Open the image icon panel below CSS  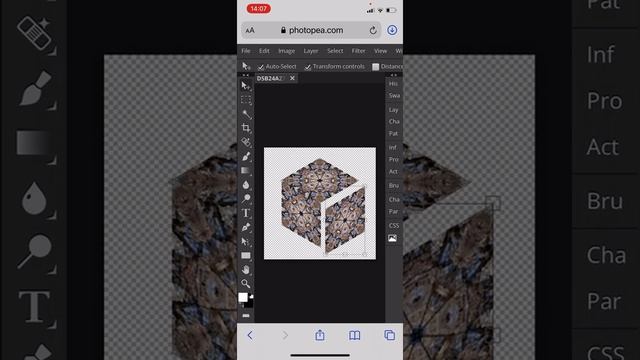(x=392, y=238)
